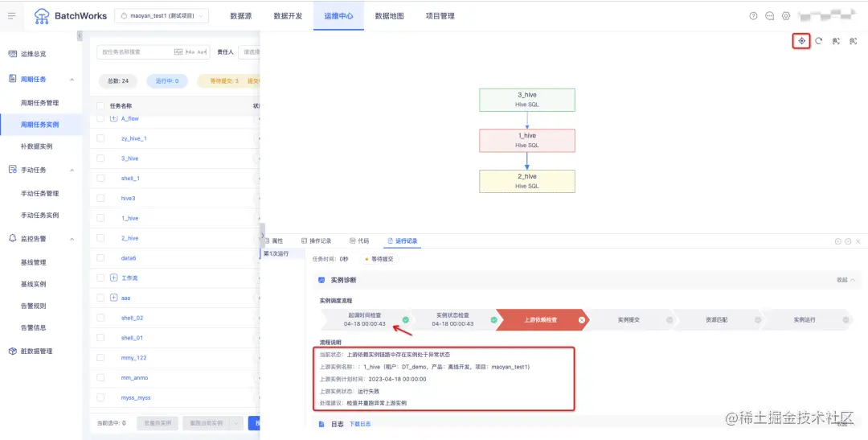The image size is (868, 440).
Task: Open the settings gear icon in header
Action: [785, 16]
